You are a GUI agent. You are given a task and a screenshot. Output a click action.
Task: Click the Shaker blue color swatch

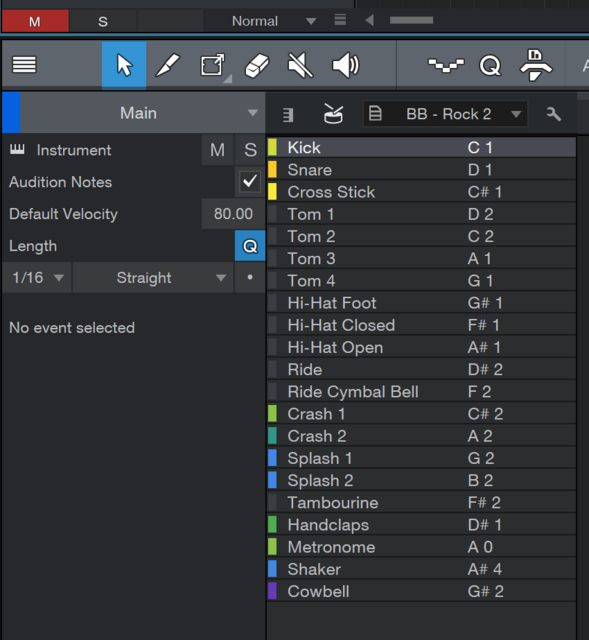tap(272, 569)
